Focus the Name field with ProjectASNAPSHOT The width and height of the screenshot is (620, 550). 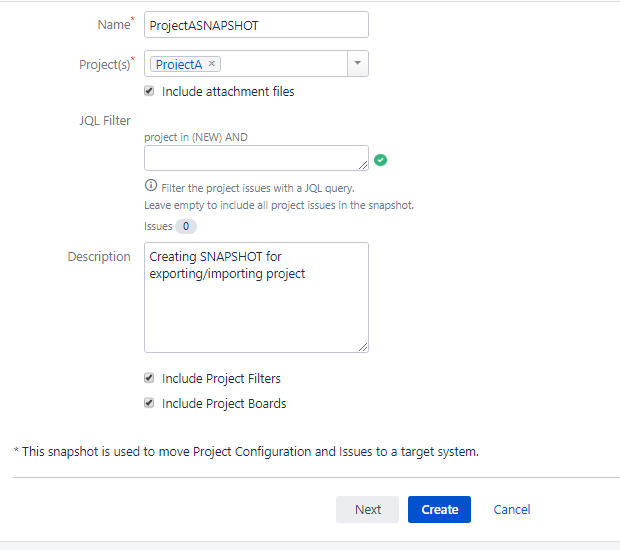click(256, 25)
